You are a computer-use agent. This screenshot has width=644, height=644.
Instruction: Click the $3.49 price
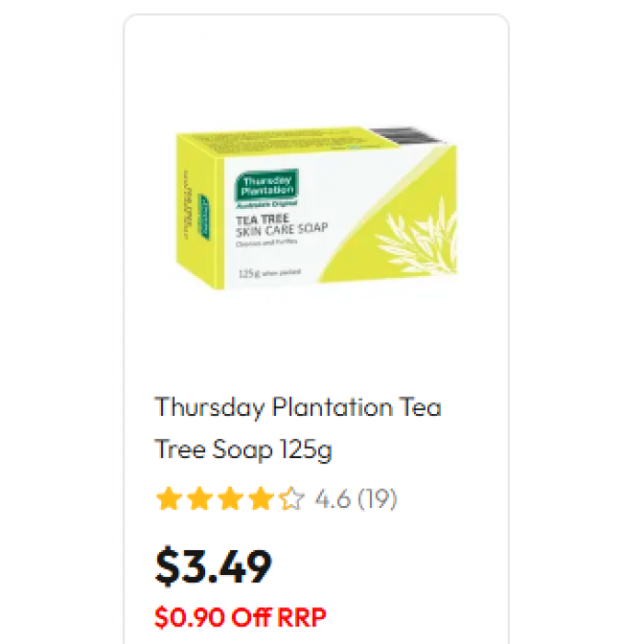point(213,567)
